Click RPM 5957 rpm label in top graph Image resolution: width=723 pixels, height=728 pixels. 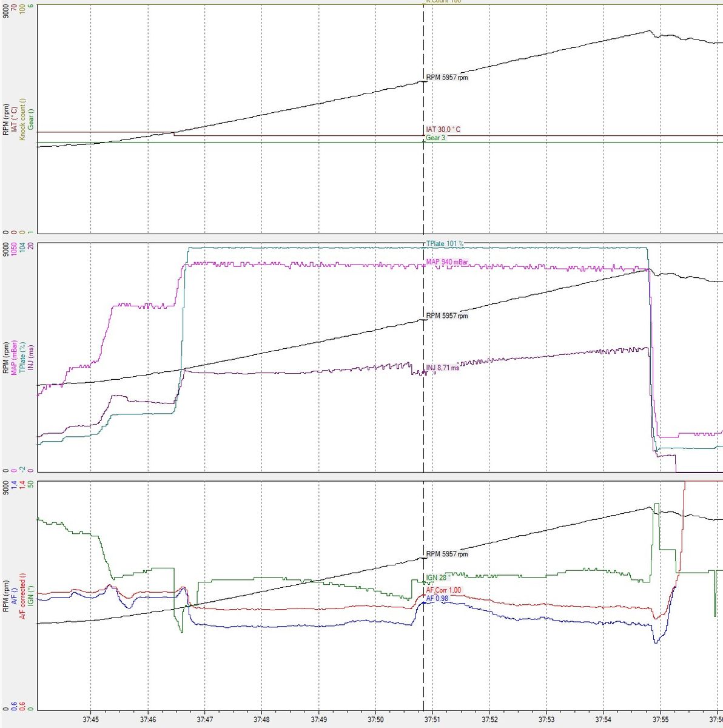pos(446,78)
